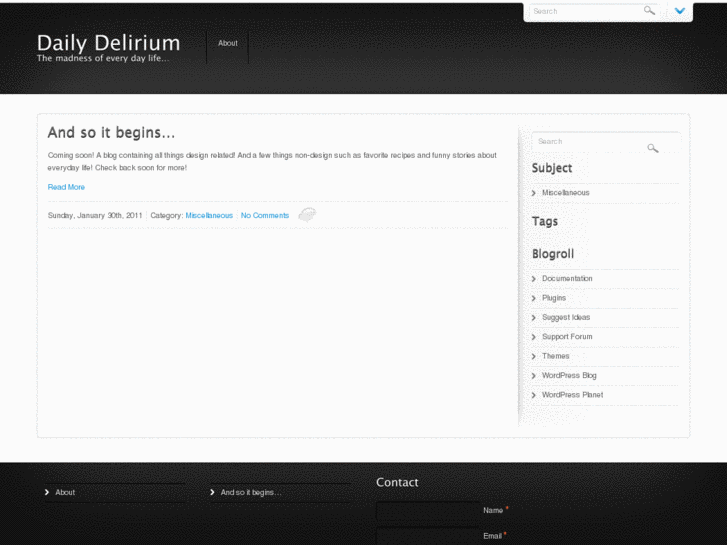Click the Tags sidebar heading
This screenshot has height=545, width=727.
pyautogui.click(x=545, y=221)
